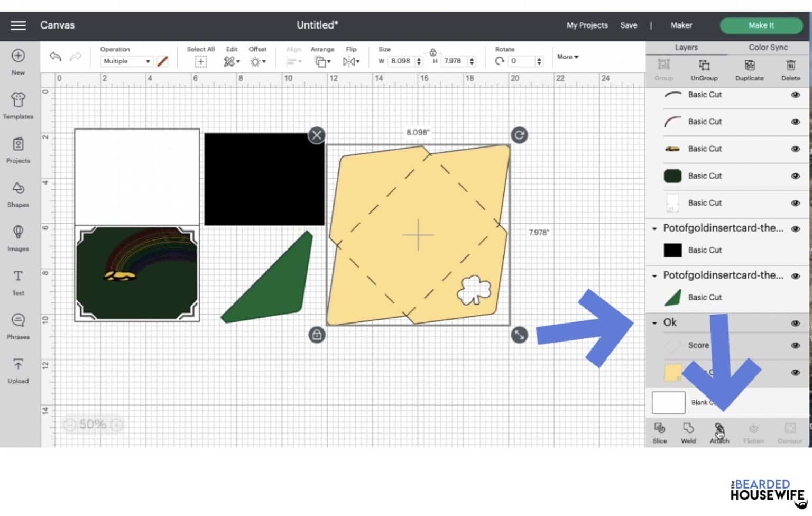Click the Save link
812x516 pixels.
point(629,25)
